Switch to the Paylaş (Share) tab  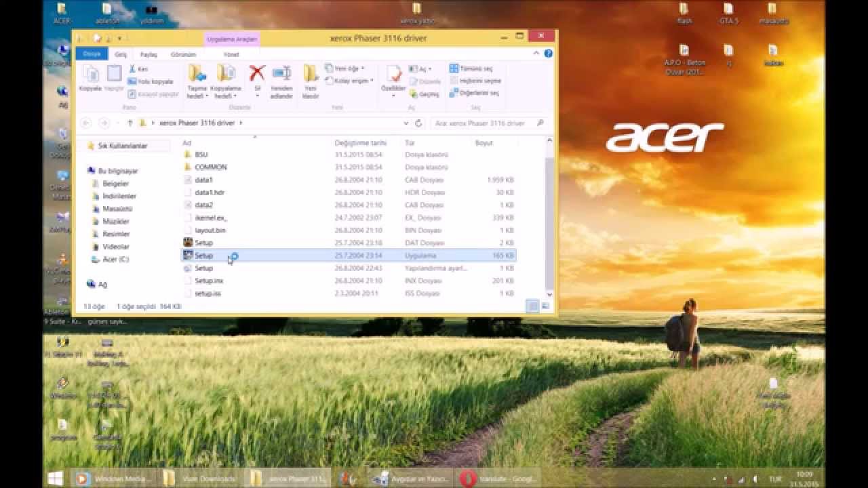(149, 54)
